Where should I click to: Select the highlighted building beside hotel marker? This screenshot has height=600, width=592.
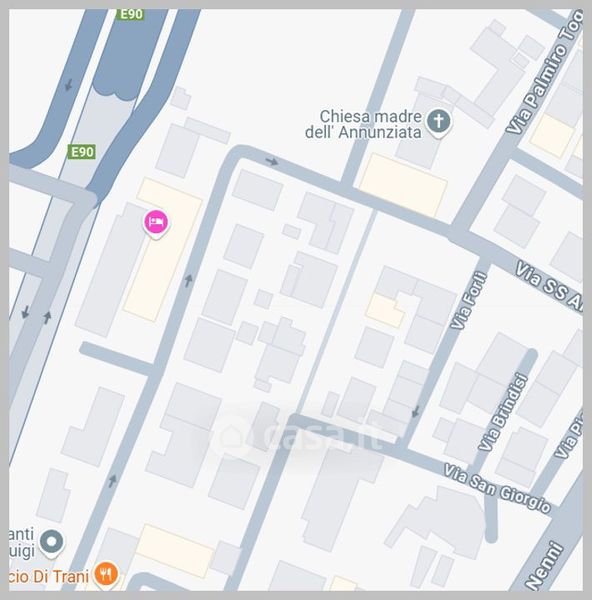163,249
